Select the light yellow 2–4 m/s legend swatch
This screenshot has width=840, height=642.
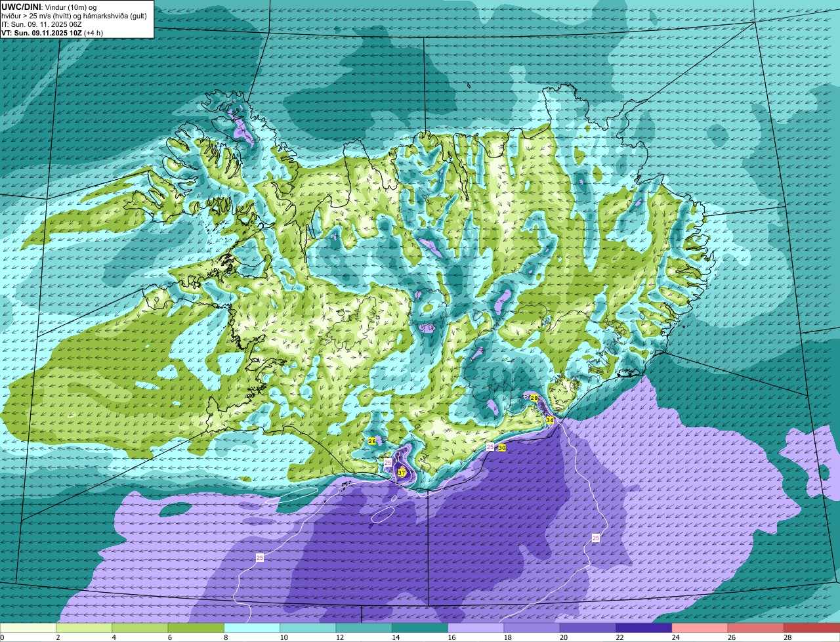pyautogui.click(x=84, y=628)
